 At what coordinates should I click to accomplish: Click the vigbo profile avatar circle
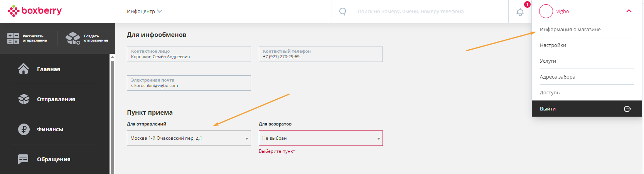click(546, 11)
